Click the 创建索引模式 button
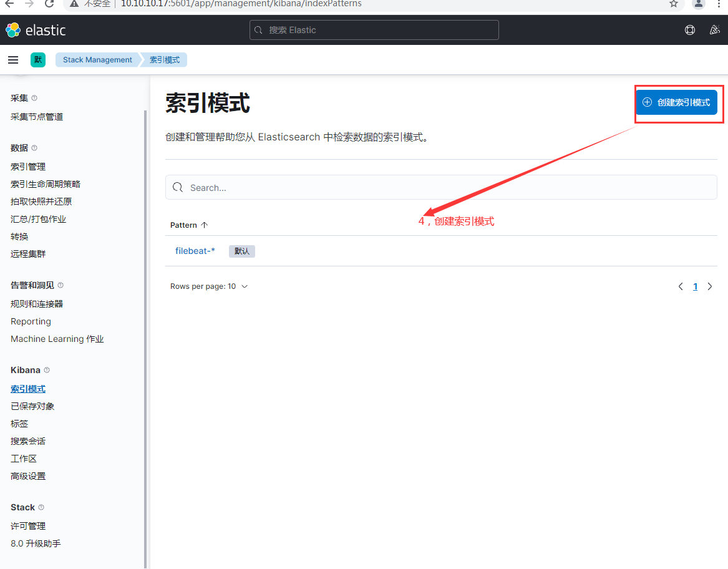Screen dimensions: 728x569 pos(676,103)
